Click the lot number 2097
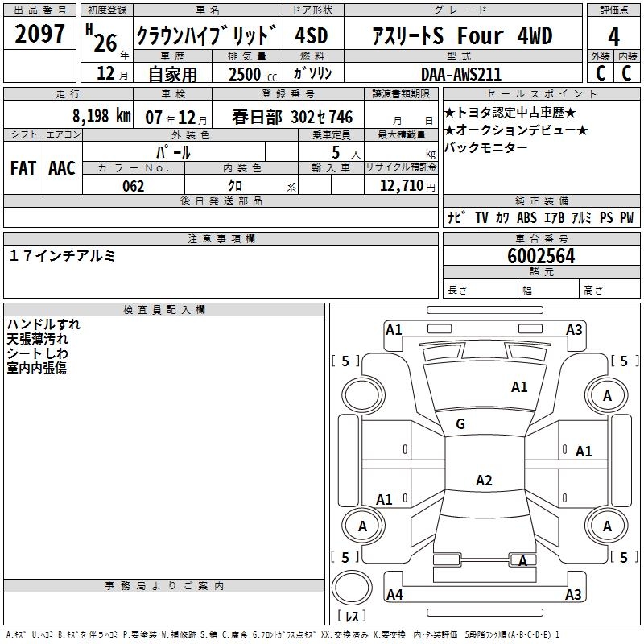This screenshot has width=644, height=644. click(x=40, y=36)
